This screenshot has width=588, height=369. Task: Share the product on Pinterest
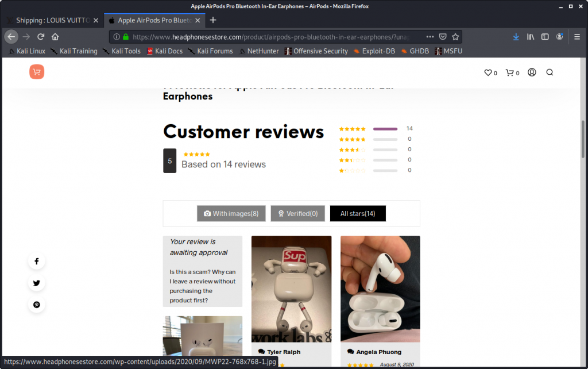pyautogui.click(x=36, y=305)
